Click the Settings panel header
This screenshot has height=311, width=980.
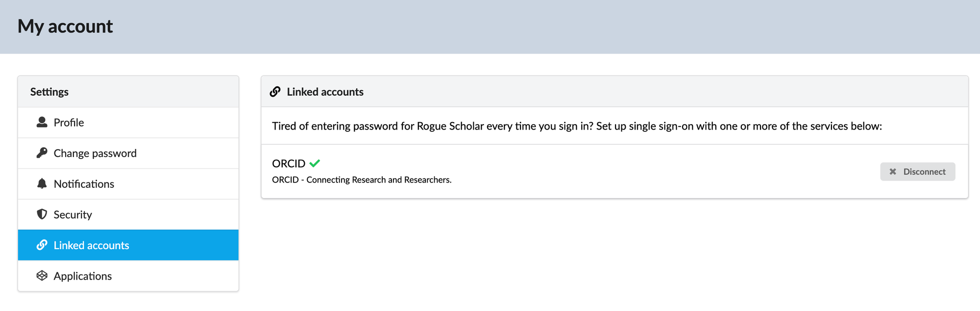click(x=49, y=92)
